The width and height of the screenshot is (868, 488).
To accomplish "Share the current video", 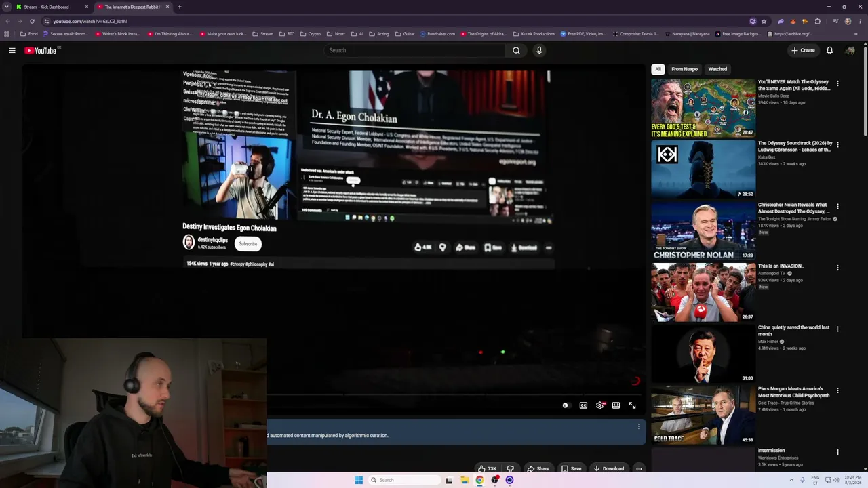I will click(538, 468).
